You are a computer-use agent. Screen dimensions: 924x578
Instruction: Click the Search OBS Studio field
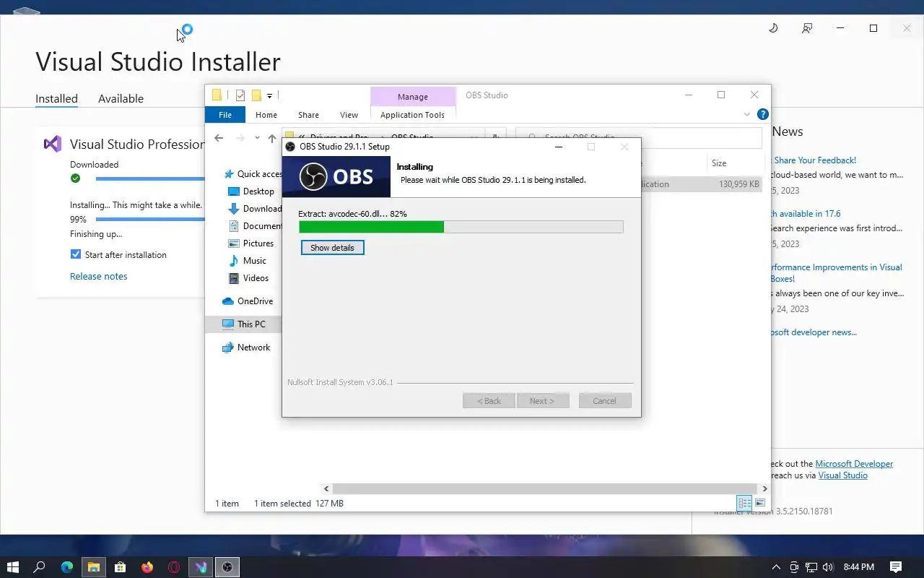[639, 137]
